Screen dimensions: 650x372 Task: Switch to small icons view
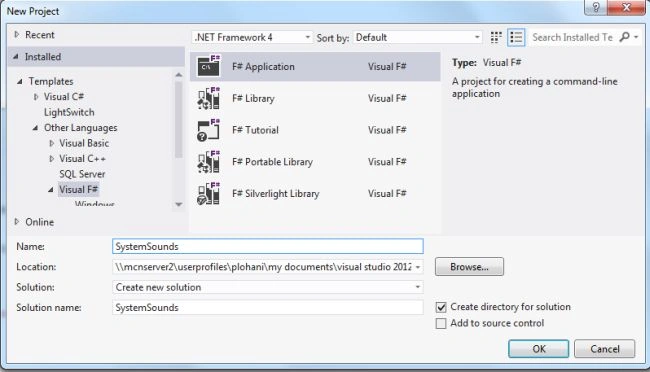pos(496,37)
